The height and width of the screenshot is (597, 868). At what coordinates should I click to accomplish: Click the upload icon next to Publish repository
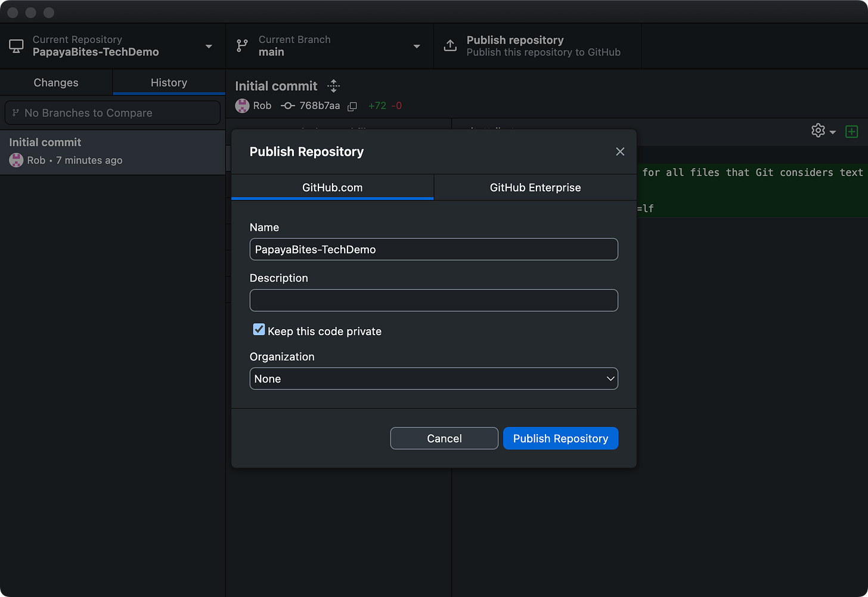pos(451,46)
